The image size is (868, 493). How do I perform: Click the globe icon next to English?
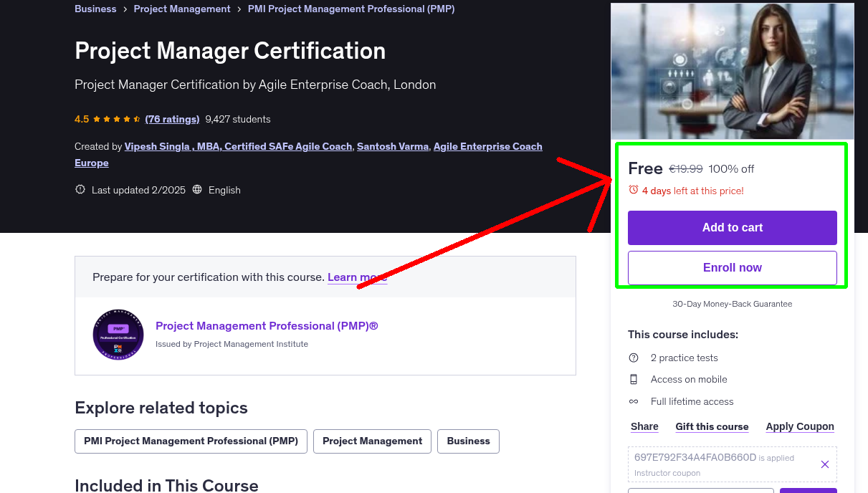(x=197, y=190)
